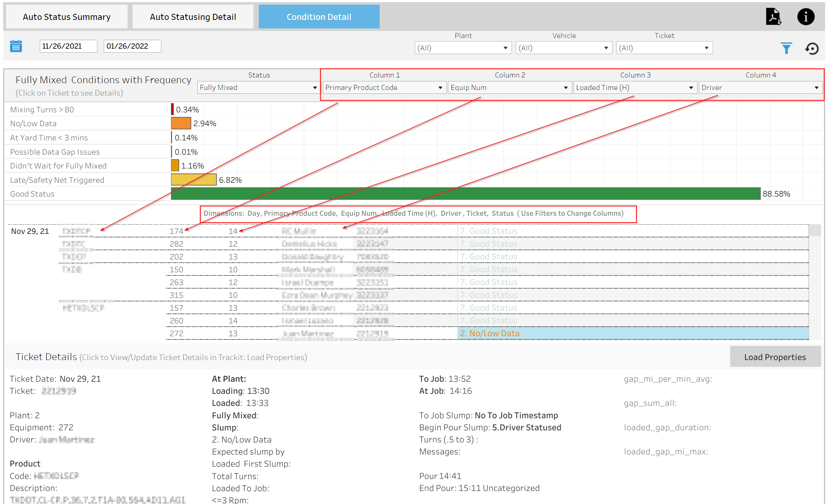The width and height of the screenshot is (829, 504).
Task: Click the orange No/Low Data bar
Action: pos(181,123)
